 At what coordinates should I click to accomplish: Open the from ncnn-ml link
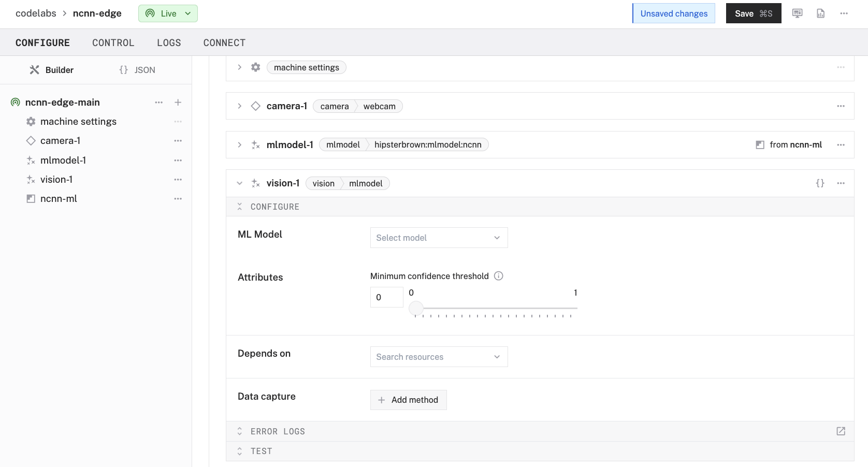(795, 145)
